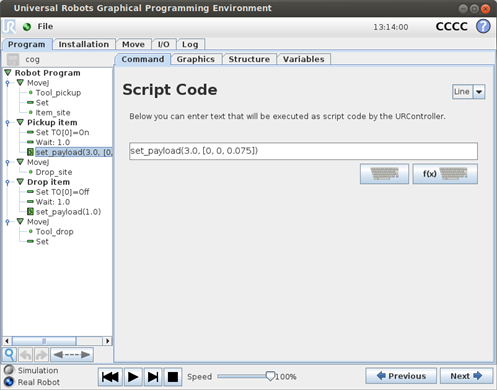497x390 pixels.
Task: Click the Next button
Action: tap(466, 376)
